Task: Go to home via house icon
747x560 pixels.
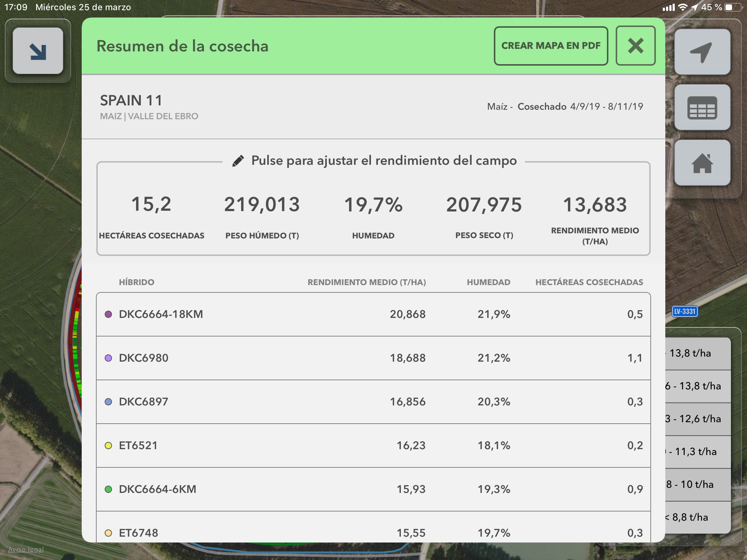Action: coord(702,163)
